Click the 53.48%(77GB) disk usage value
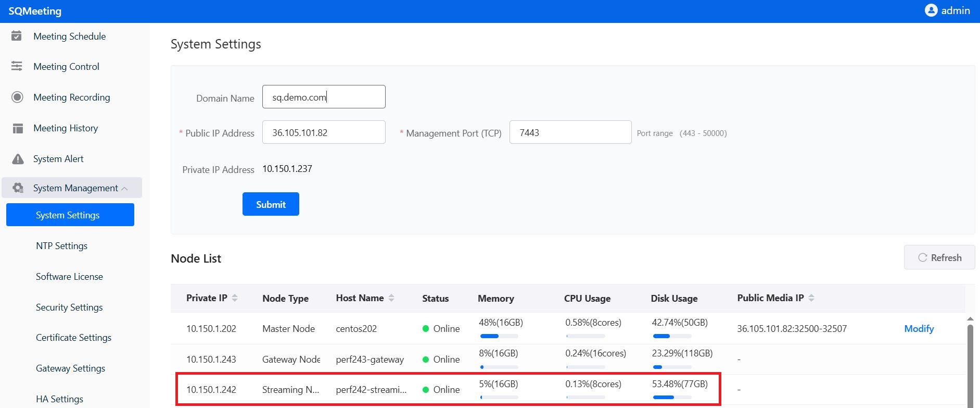The width and height of the screenshot is (980, 408). pos(680,384)
